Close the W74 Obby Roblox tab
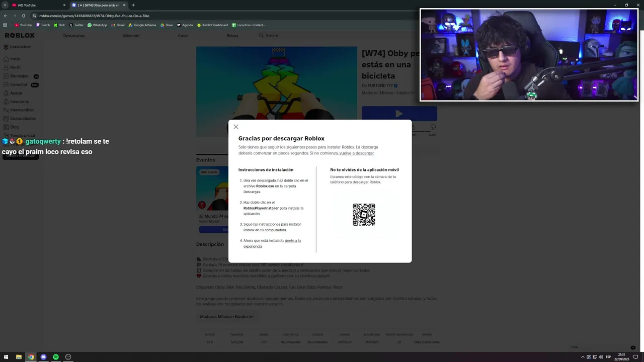Screen dimensions: 644x362 124,5
